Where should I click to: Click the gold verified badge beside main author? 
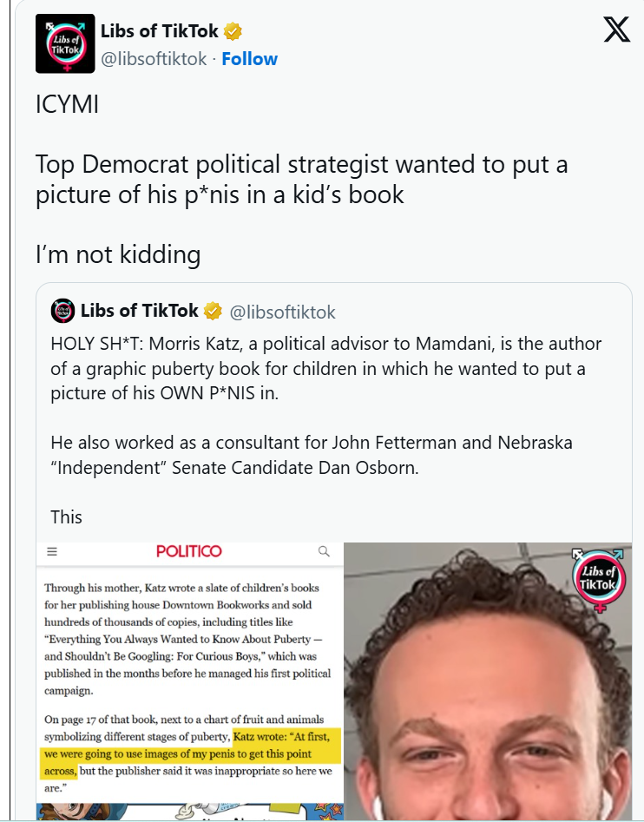tap(233, 31)
